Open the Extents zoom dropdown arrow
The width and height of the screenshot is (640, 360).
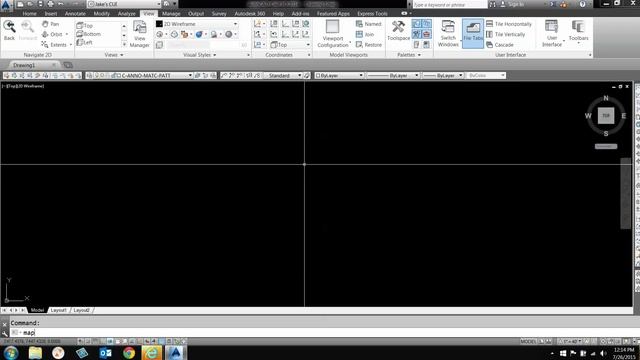71,45
